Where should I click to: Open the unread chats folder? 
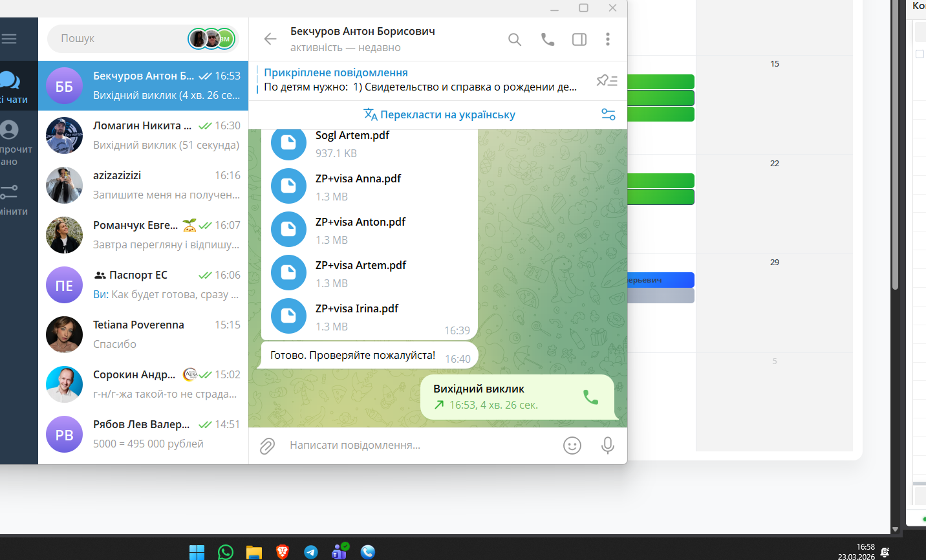(x=14, y=143)
